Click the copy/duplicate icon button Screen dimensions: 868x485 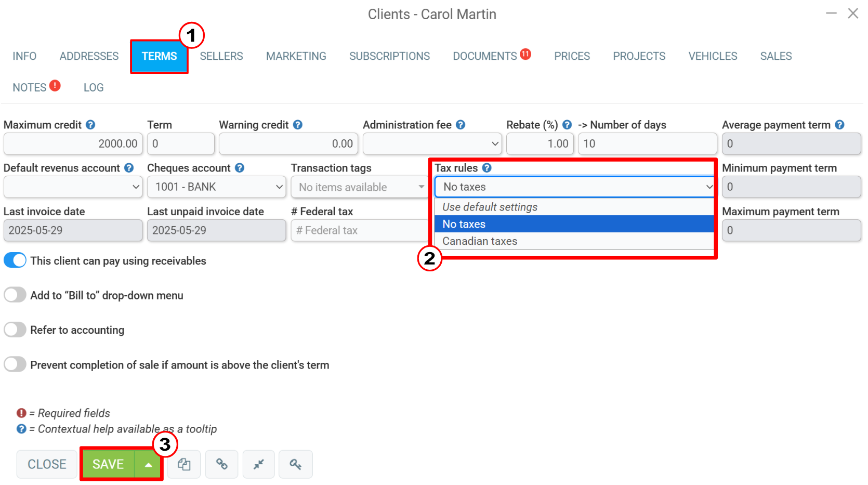point(184,464)
